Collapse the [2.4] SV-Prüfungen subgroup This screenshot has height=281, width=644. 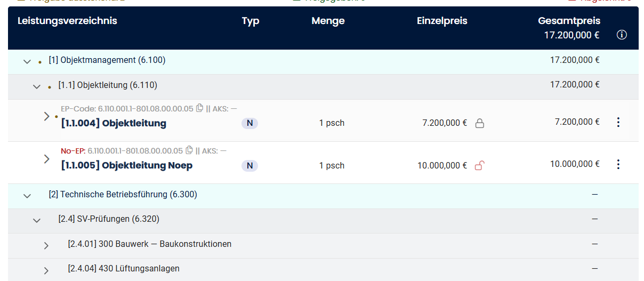pos(37,220)
